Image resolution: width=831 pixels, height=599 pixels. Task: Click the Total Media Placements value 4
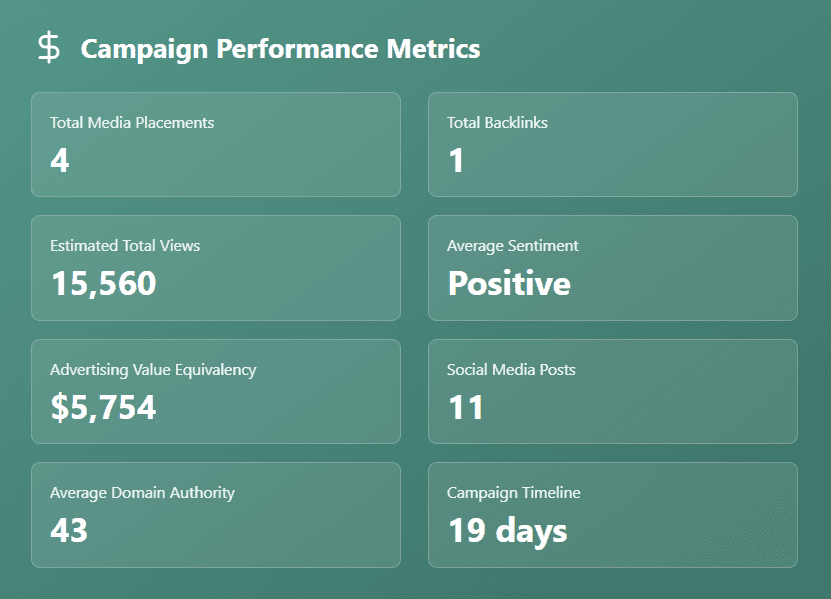click(60, 160)
